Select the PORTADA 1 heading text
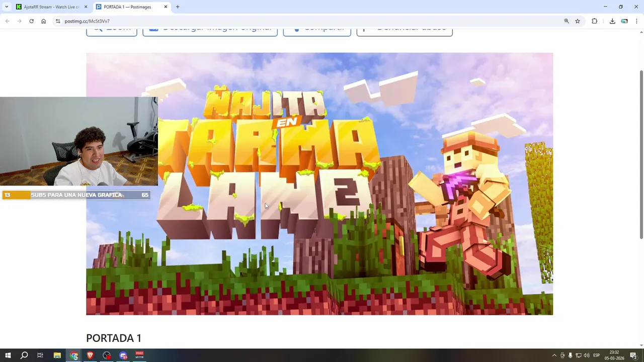This screenshot has width=644, height=362. click(114, 338)
